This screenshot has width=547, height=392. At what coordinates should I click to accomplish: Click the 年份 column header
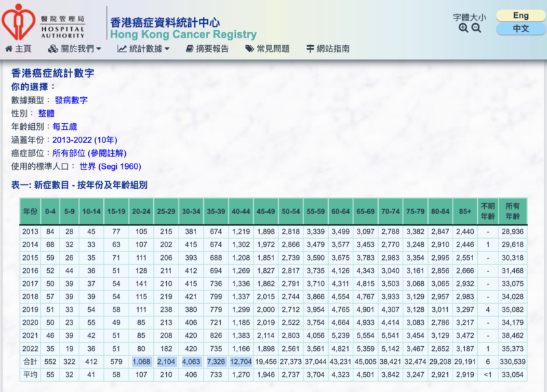click(30, 211)
